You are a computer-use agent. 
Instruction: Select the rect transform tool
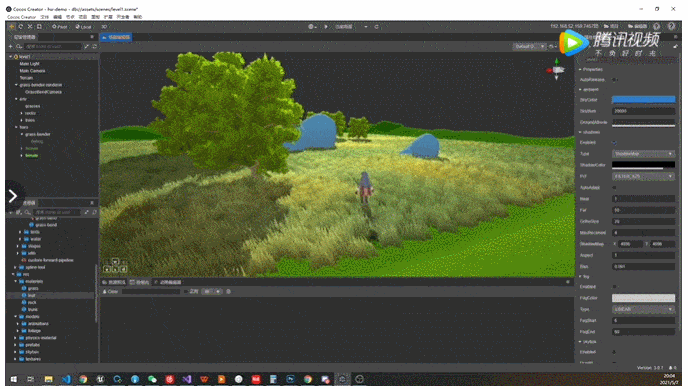click(39, 27)
